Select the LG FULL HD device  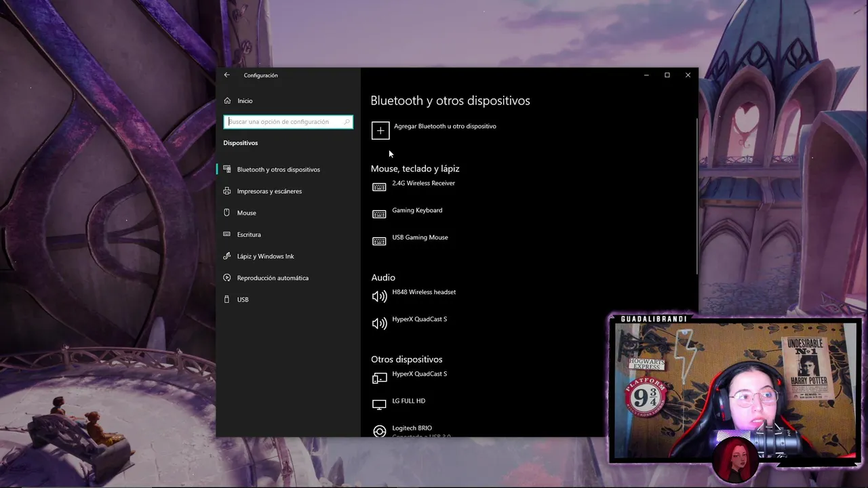[x=408, y=401]
